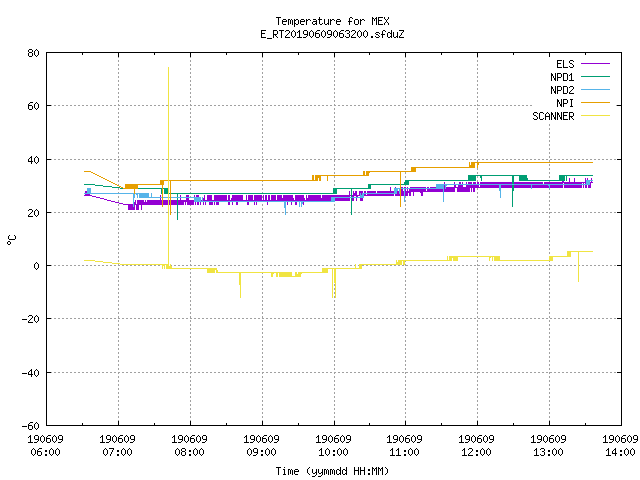Viewport: 640px width, 480px height.
Task: Click the ELS legend label
Action: point(565,64)
